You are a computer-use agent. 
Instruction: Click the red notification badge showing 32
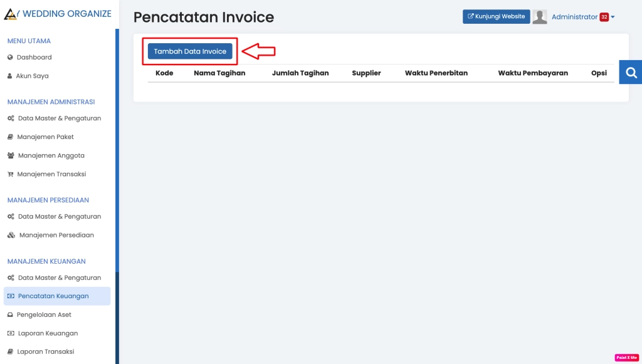(x=604, y=17)
